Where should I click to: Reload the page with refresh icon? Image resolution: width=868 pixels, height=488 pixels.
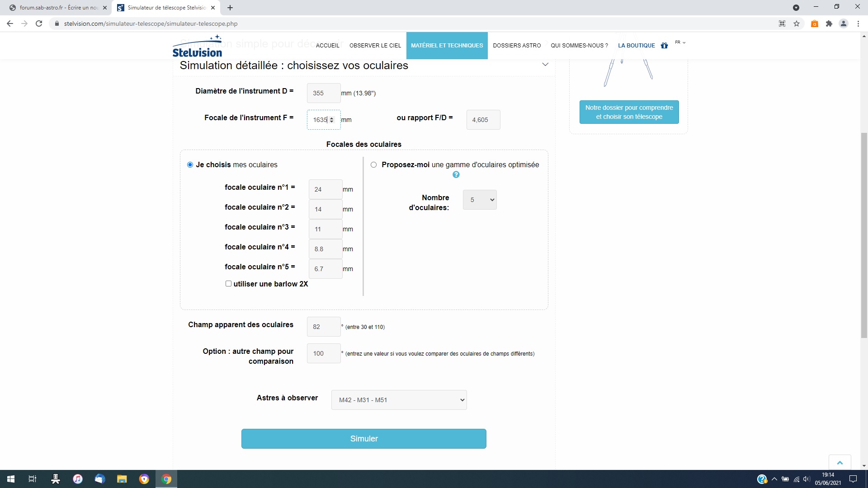(39, 23)
